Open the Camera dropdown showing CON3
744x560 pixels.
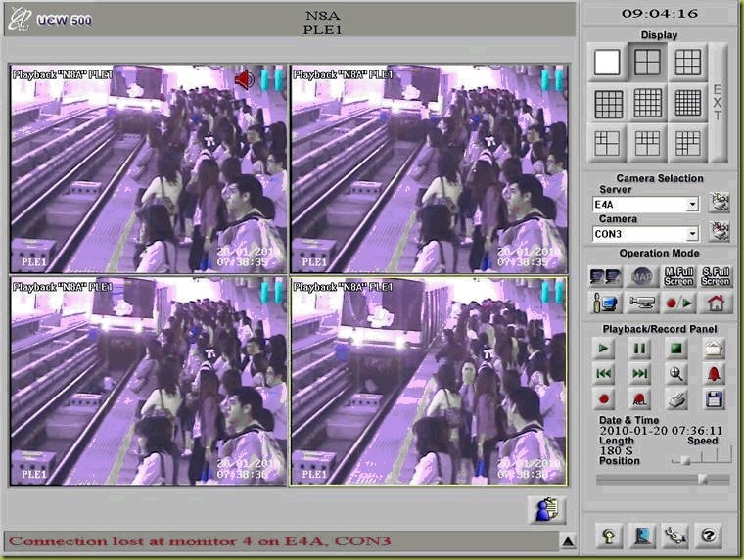[x=645, y=234]
